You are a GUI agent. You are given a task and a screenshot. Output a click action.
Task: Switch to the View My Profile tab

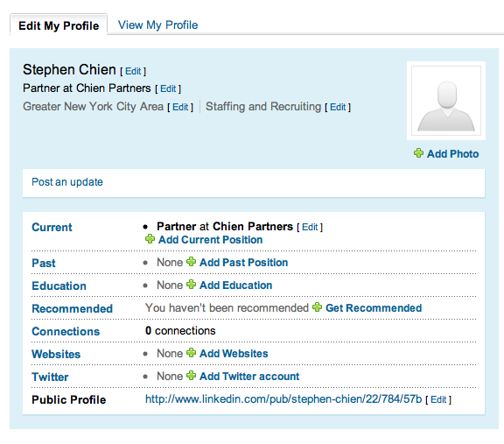click(157, 25)
